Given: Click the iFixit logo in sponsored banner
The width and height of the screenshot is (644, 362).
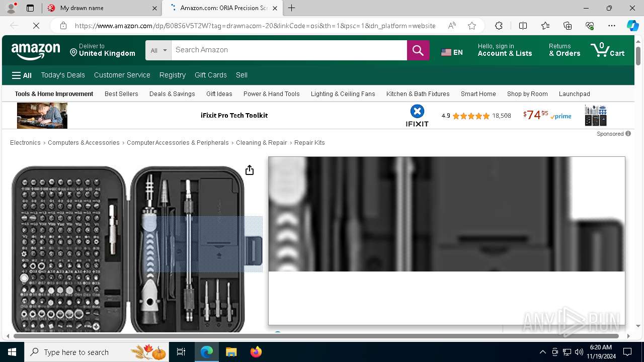Looking at the screenshot, I should pyautogui.click(x=417, y=116).
